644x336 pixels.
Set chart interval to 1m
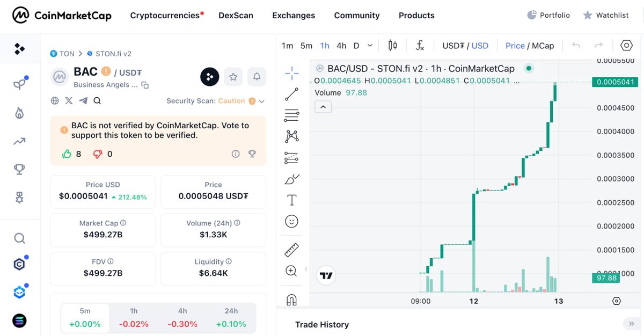pos(288,46)
